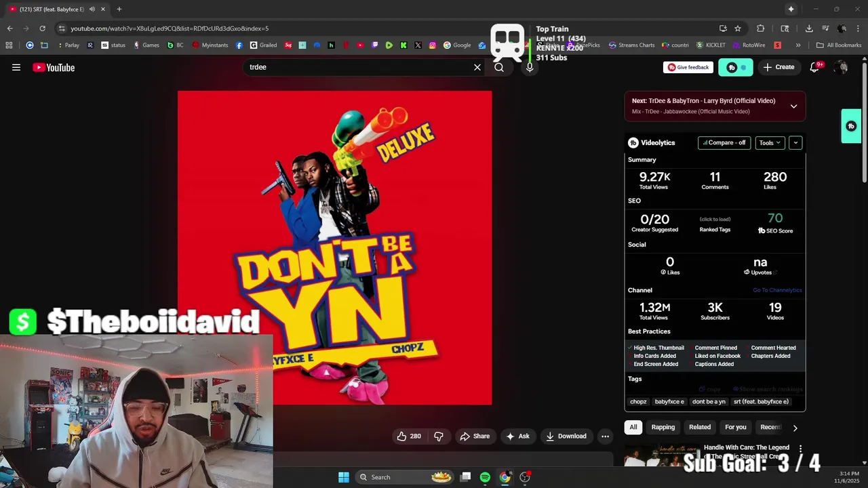Open the Create button menu
868x488 pixels.
point(778,67)
